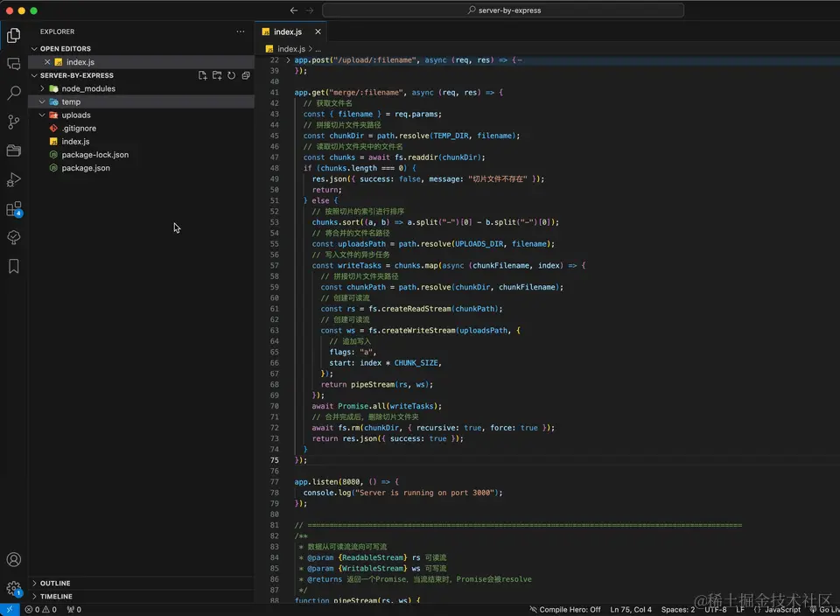Image resolution: width=840 pixels, height=616 pixels.
Task: Expand the Outline section
Action: pos(55,584)
